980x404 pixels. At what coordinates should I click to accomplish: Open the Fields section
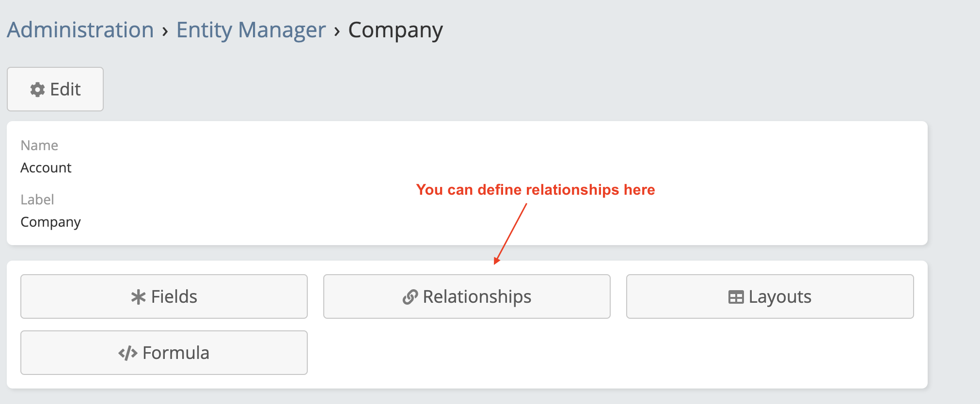click(164, 296)
